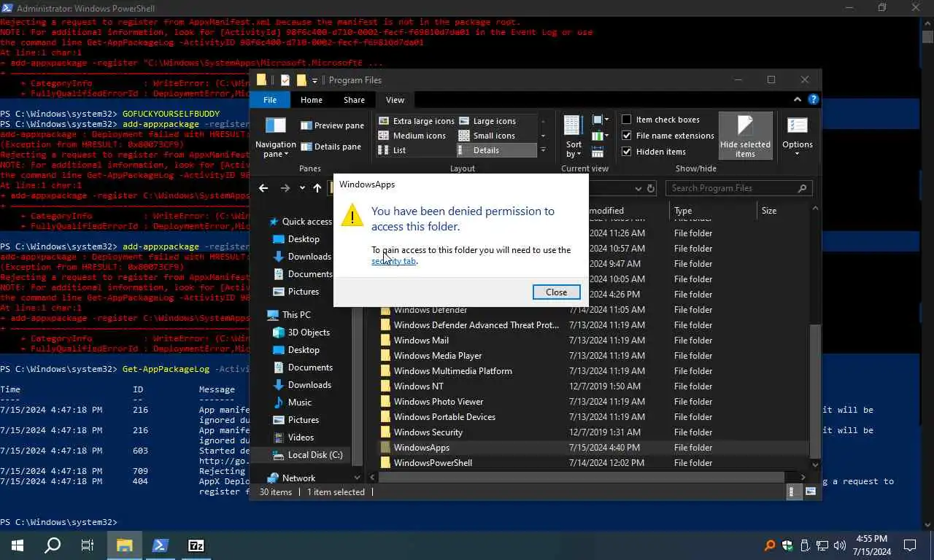Select the WindowsApps folder row
The height and width of the screenshot is (560, 934).
(x=594, y=448)
